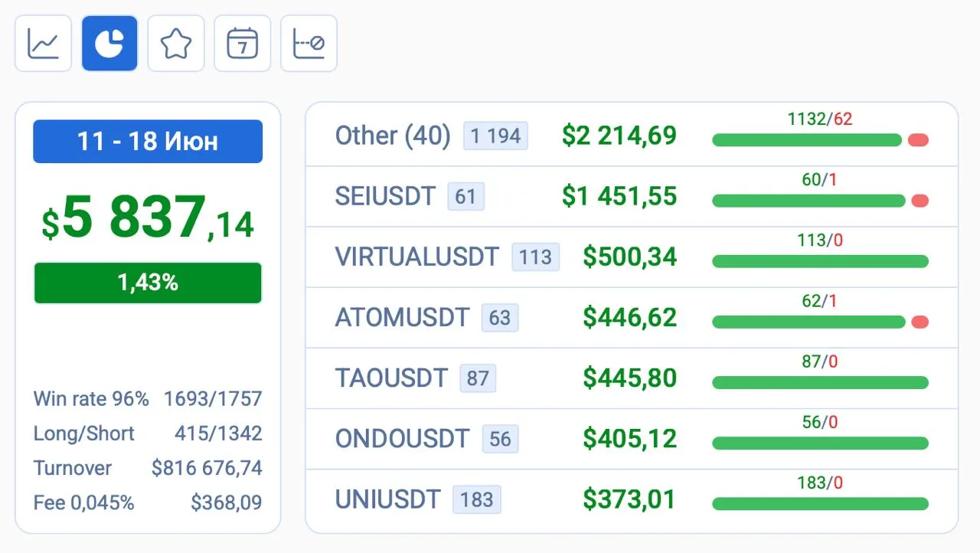
Task: Click the UNIUSDT green progress bar
Action: pos(820,504)
